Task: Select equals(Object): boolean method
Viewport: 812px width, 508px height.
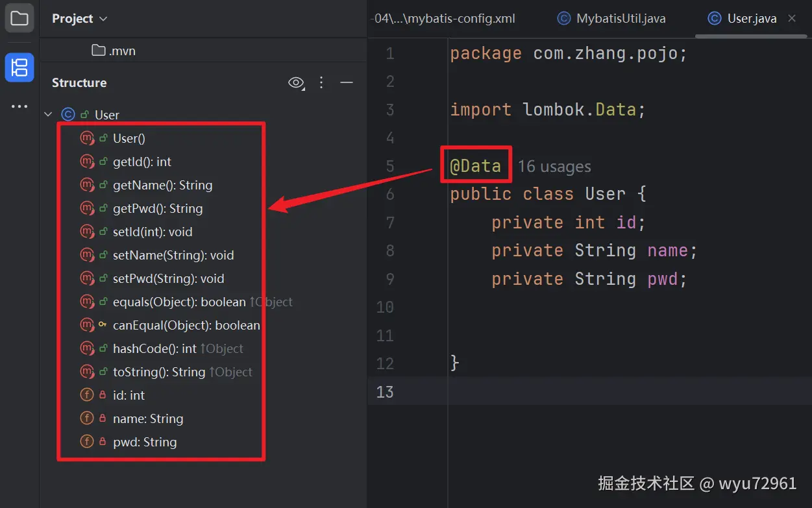Action: [x=179, y=302]
